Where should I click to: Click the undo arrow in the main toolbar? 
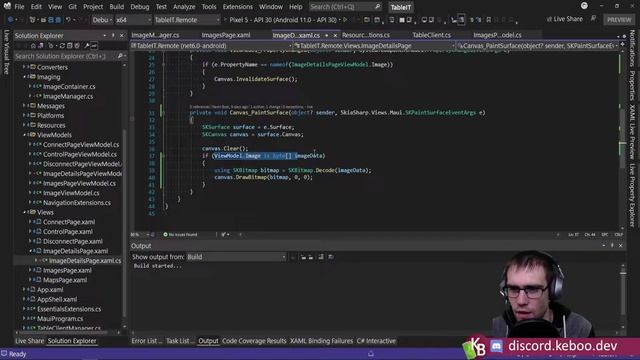[68, 20]
